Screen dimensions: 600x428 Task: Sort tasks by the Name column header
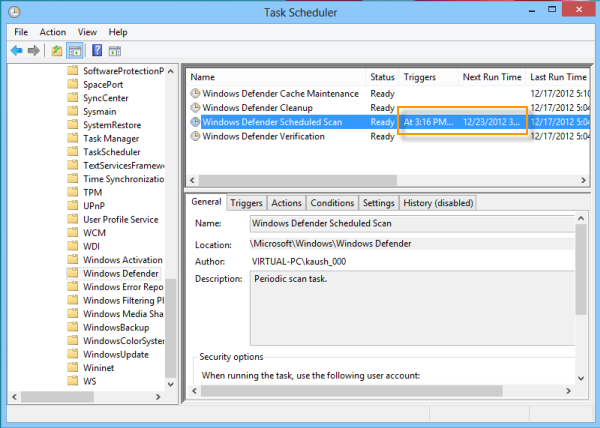click(276, 77)
